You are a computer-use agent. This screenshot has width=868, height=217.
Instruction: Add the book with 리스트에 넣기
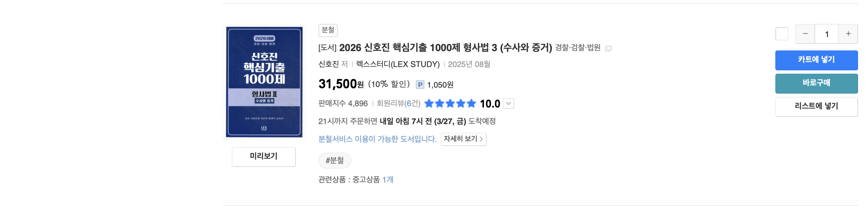point(816,107)
